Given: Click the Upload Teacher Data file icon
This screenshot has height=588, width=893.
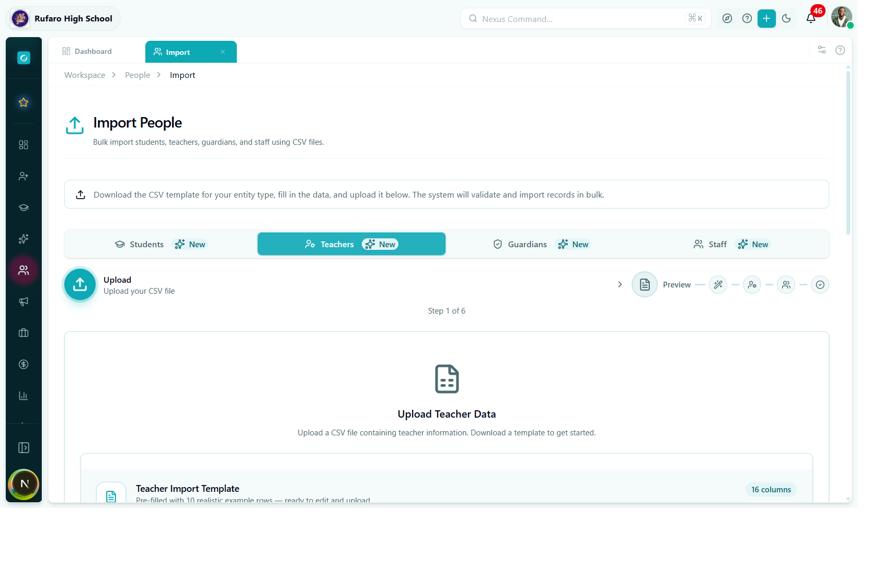Looking at the screenshot, I should (x=447, y=379).
